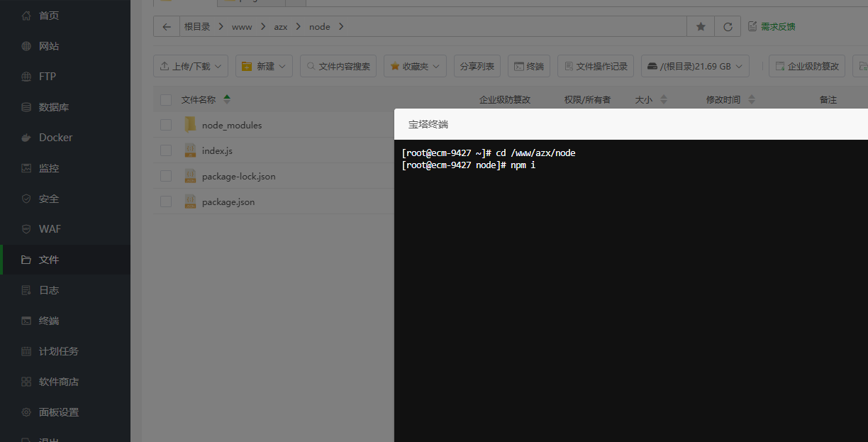Click the 安全 shield icon
Viewport: 868px width, 442px height.
point(26,199)
